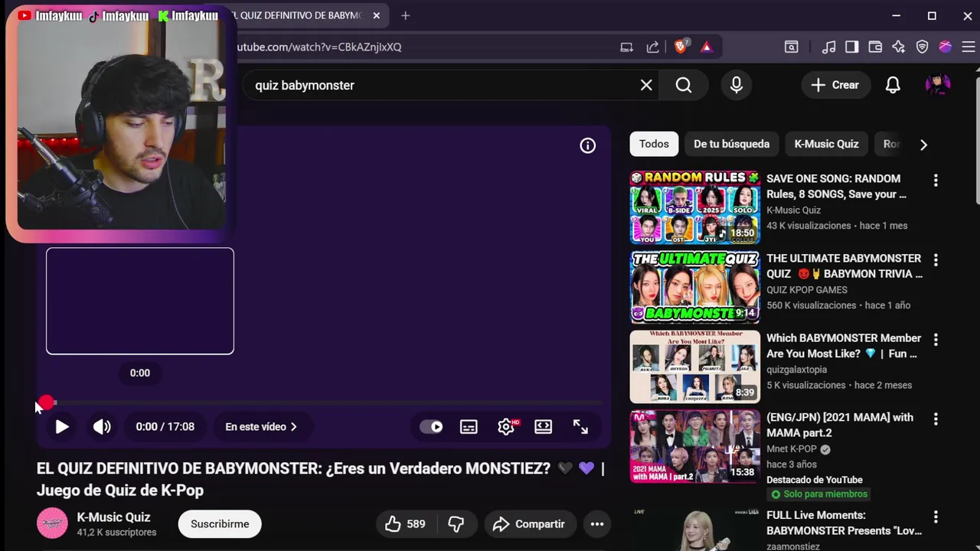Open 'SAVE ONE SONG' video thumbnail
Image resolution: width=980 pixels, height=551 pixels.
tap(695, 207)
